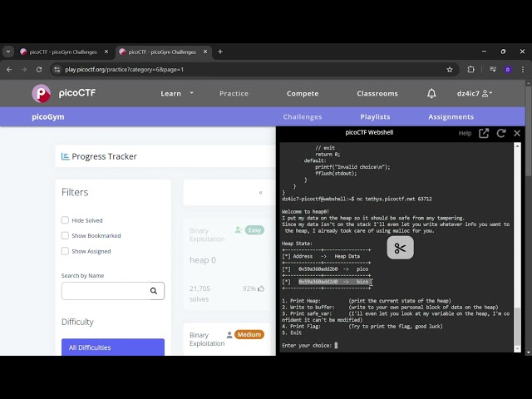The image size is (532, 399).
Task: Click the terminal 'Enter your choice:' prompt
Action: (307, 346)
